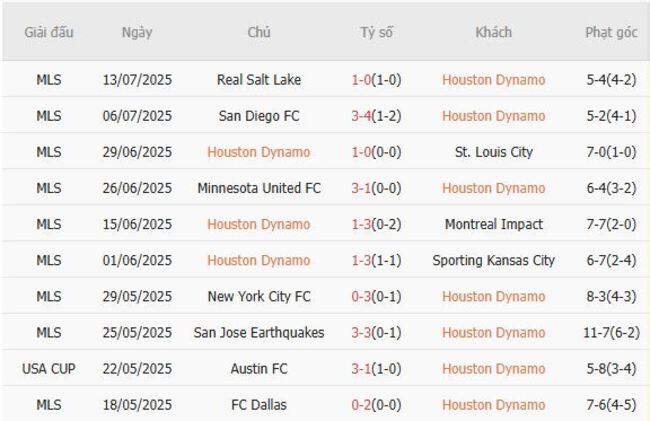The width and height of the screenshot is (650, 421).
Task: Open the 3-3 San Jose match score
Action: coord(361,332)
